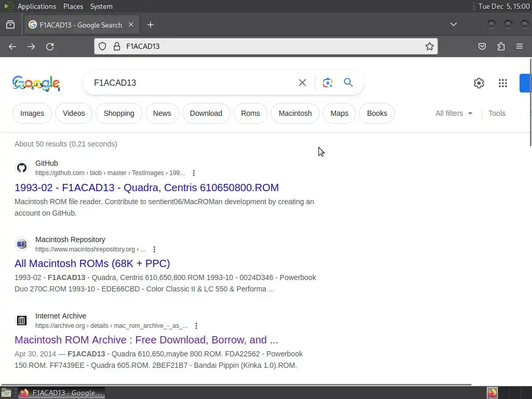The height and width of the screenshot is (399, 532).
Task: Switch to News results
Action: 162,113
